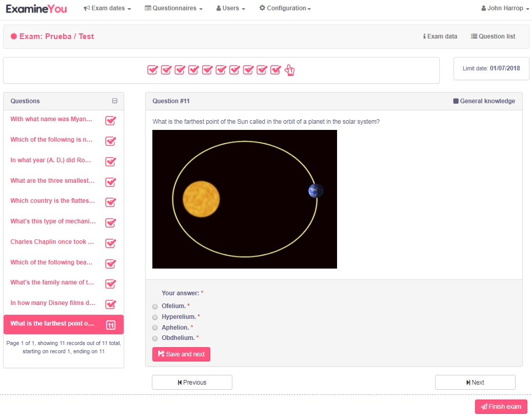Click checkmark icon beside 'Which of the following is n…'
Screen dimensions: 532x418
(x=111, y=141)
